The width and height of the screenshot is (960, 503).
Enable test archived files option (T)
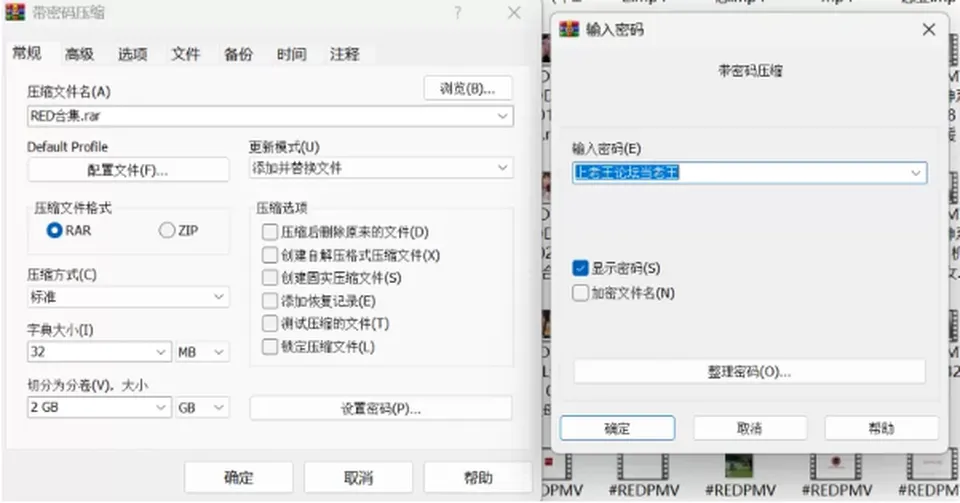[x=269, y=323]
